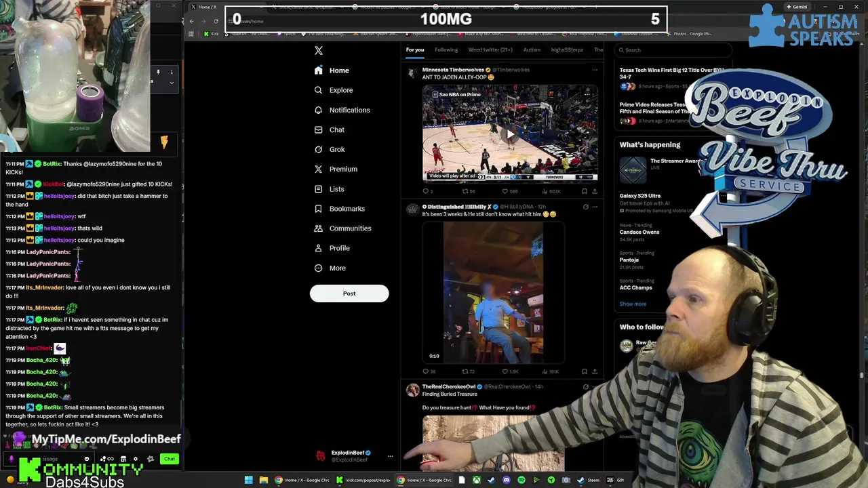Open ExplodinBeef account menu dots

tap(390, 456)
